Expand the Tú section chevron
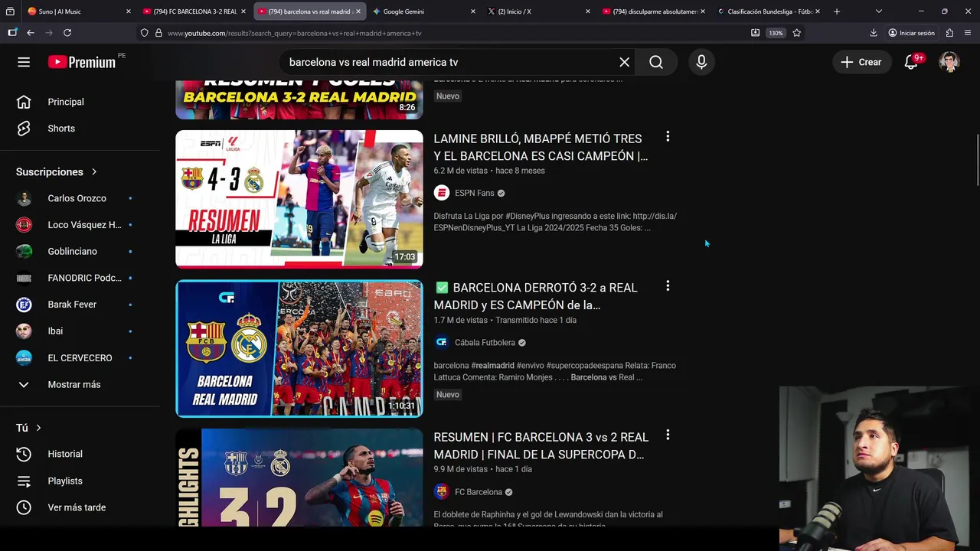The image size is (980, 551). pyautogui.click(x=38, y=428)
